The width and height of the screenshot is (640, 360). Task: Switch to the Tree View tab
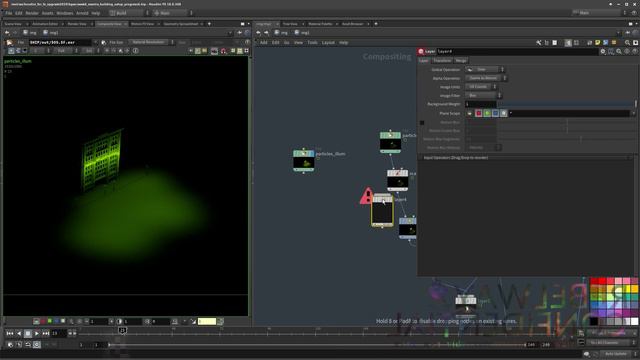pos(290,24)
